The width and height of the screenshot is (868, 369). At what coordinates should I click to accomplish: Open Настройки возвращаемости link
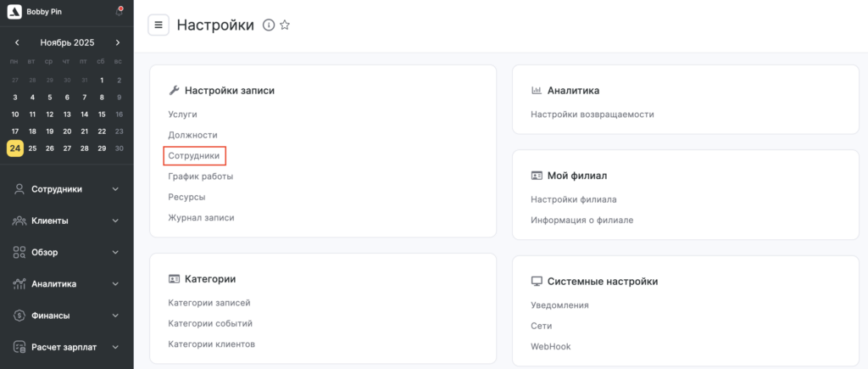tap(592, 115)
